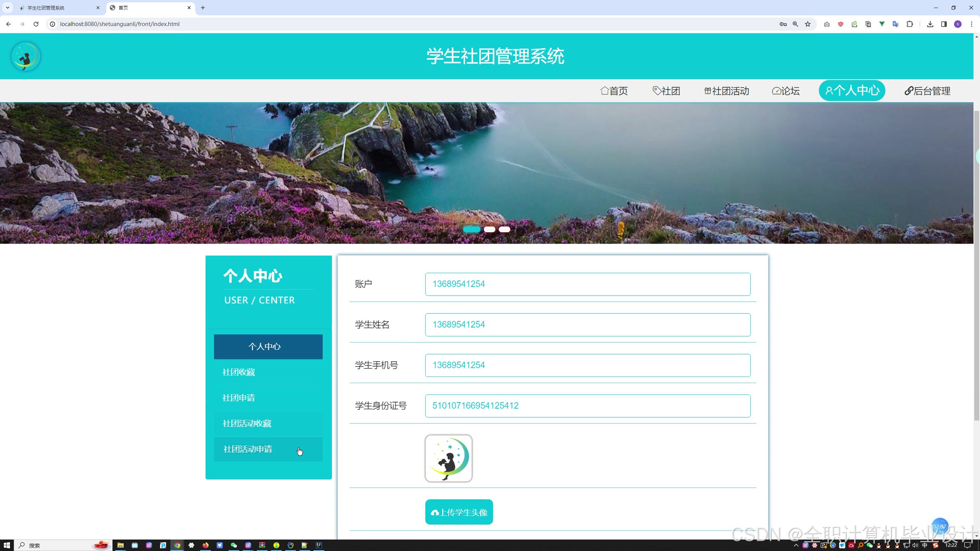Bookmark this page with star icon
980x551 pixels.
point(808,24)
